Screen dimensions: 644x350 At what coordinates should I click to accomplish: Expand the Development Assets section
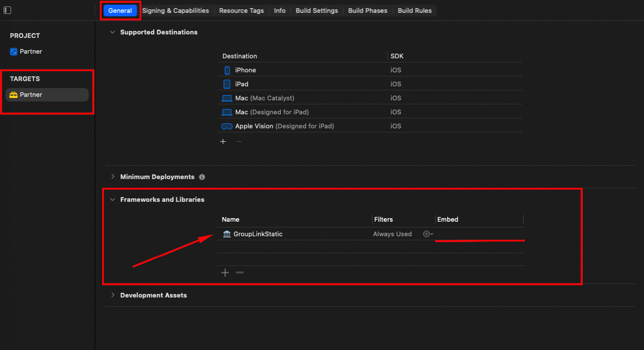(x=113, y=295)
